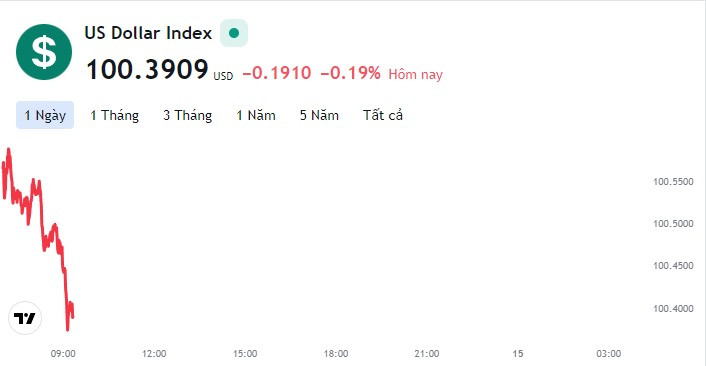Click the green market status dot
Viewport: 706px width, 366px height.
pos(234,33)
